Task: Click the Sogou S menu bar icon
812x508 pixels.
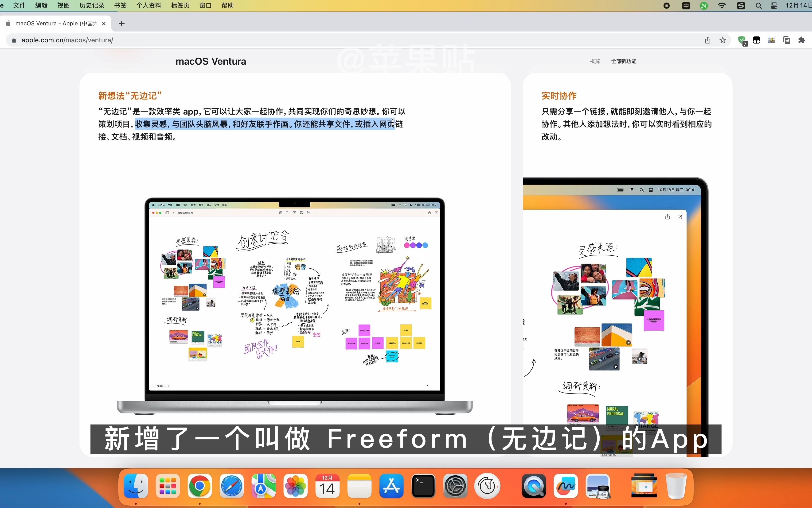Action: [741, 6]
